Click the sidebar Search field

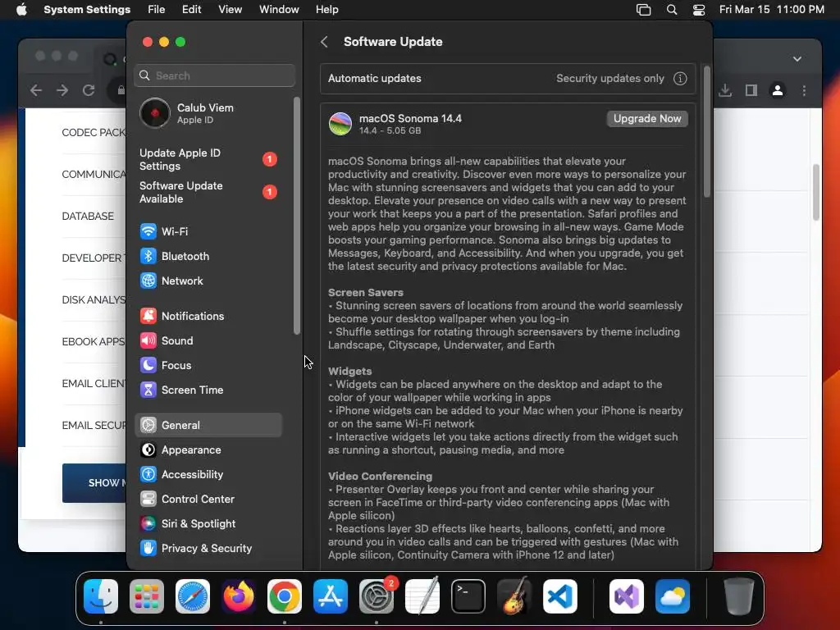coord(214,75)
